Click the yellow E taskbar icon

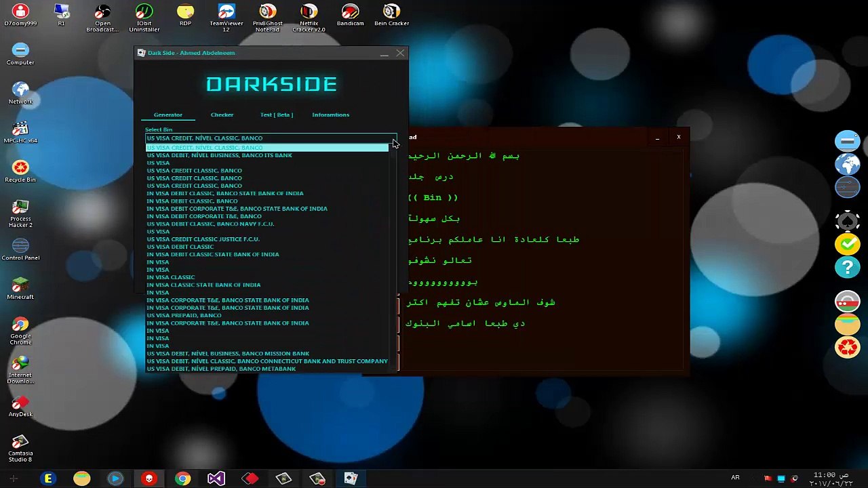48,479
